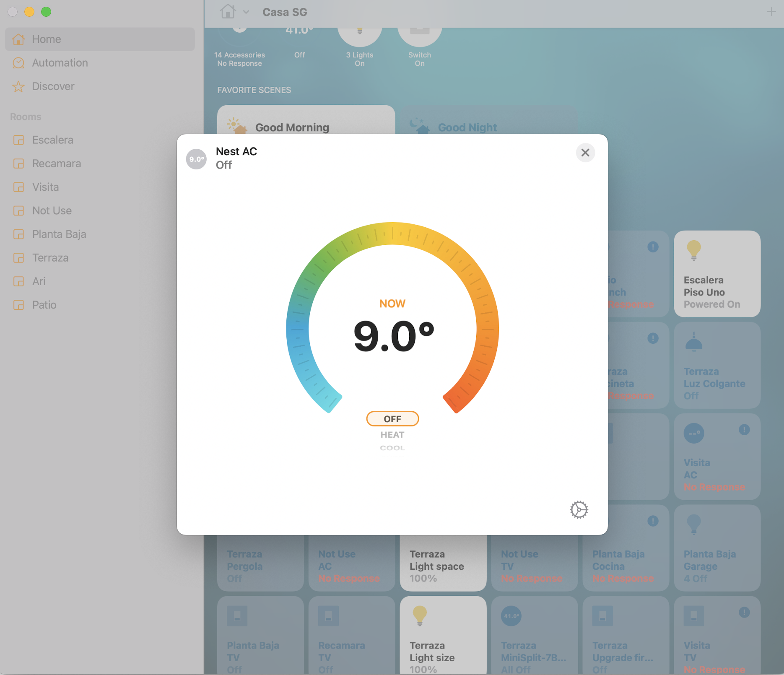Viewport: 784px width, 675px height.
Task: Click the Recamara TV switch icon
Action: click(x=328, y=616)
